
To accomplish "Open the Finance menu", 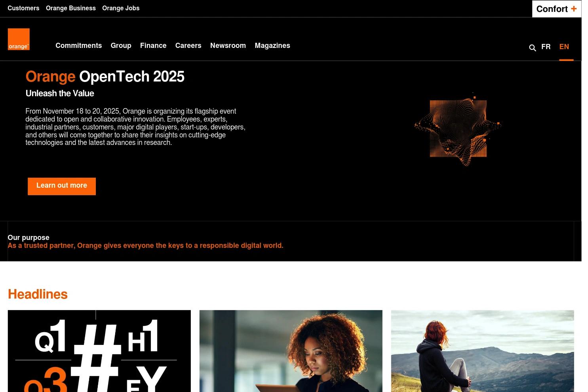I will pyautogui.click(x=153, y=46).
